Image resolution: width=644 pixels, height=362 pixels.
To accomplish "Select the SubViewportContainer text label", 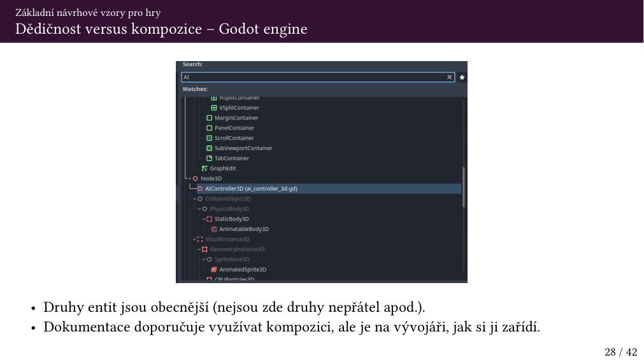I will click(243, 148).
